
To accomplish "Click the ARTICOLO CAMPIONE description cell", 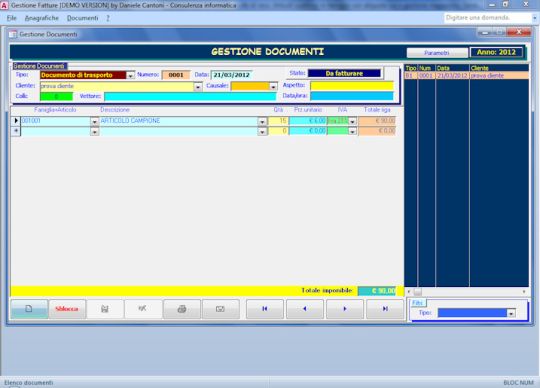I will pos(179,121).
